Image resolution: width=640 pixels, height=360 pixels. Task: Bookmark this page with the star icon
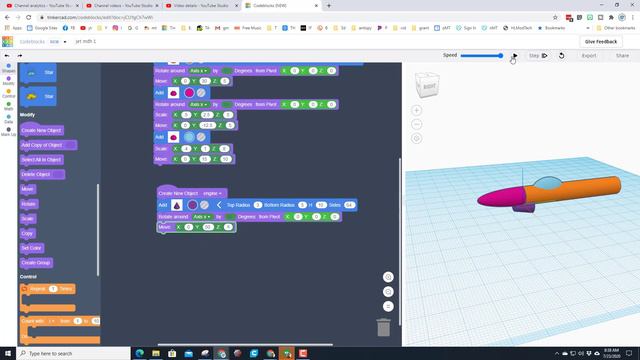(x=555, y=17)
